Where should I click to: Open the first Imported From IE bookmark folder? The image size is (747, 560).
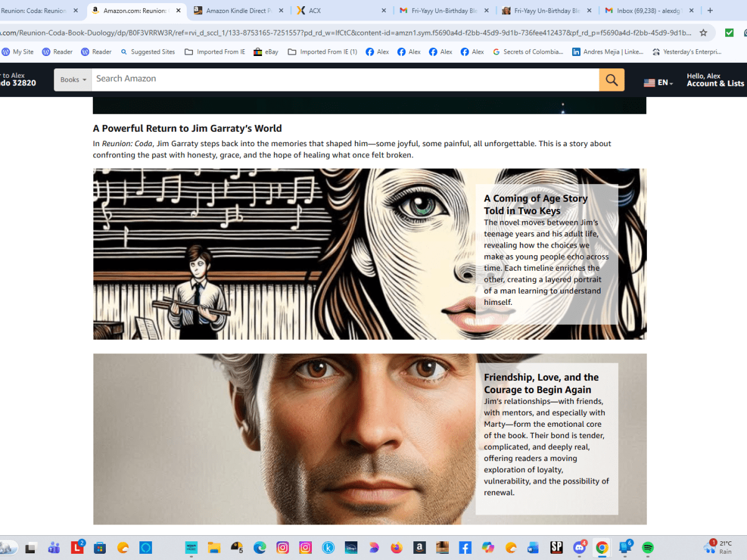215,52
